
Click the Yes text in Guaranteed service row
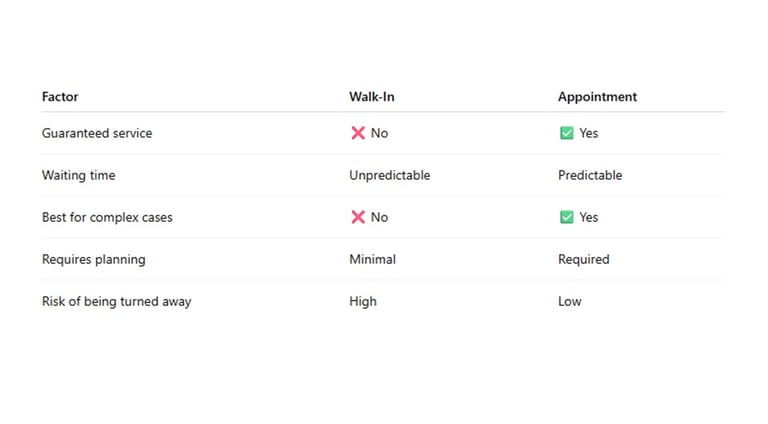(588, 133)
